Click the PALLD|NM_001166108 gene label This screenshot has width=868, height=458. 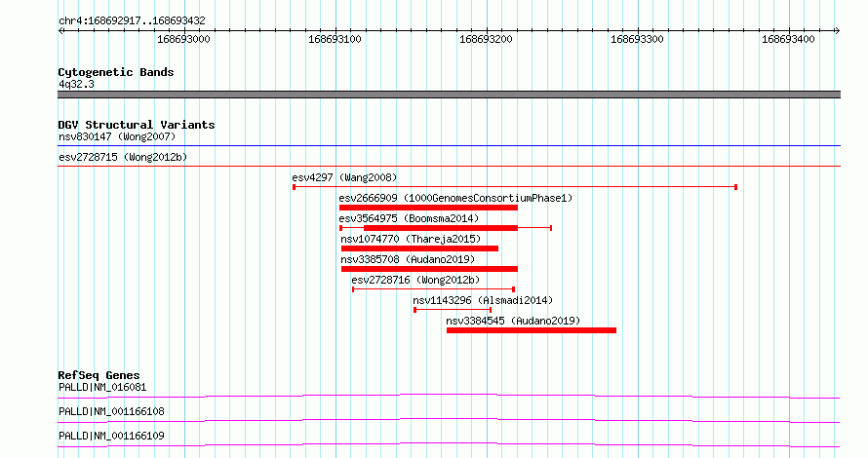pos(111,411)
